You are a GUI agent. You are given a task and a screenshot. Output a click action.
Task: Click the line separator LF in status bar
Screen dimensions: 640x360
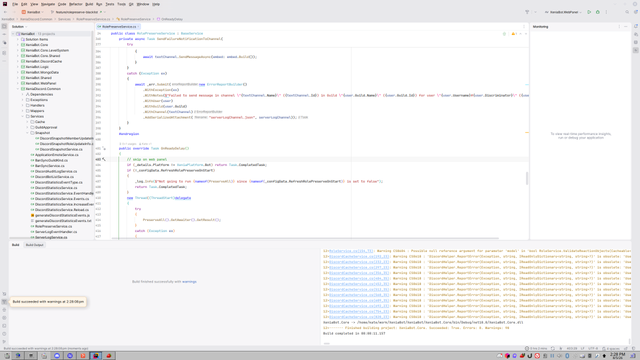click(582, 349)
